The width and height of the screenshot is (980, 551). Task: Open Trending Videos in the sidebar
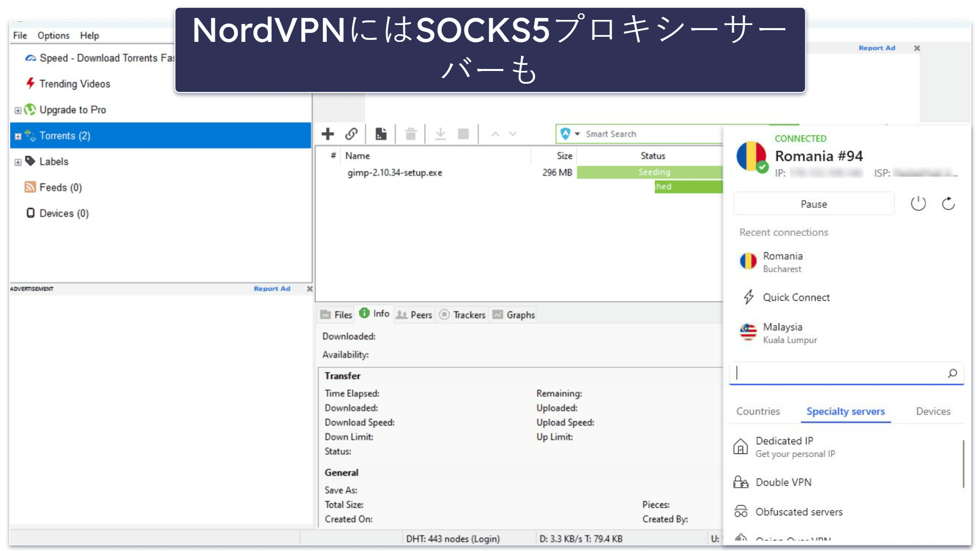click(x=75, y=84)
